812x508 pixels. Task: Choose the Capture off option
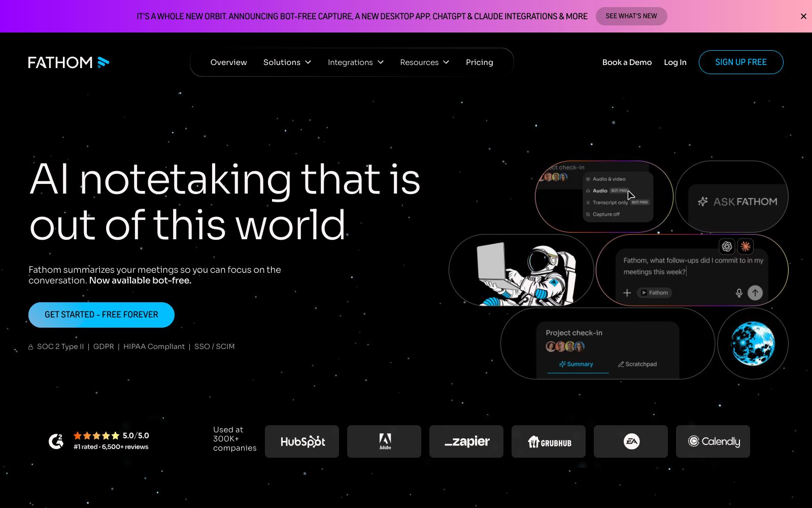click(603, 214)
